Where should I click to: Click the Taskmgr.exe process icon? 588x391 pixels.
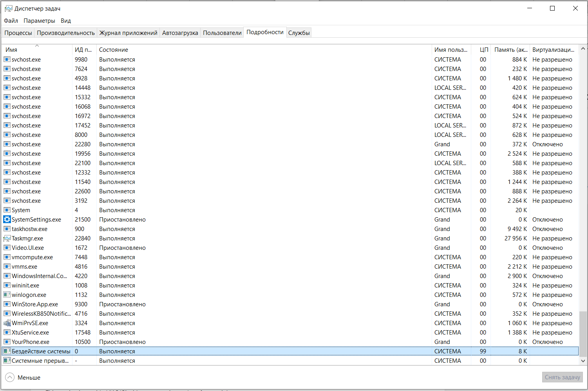[x=7, y=238]
